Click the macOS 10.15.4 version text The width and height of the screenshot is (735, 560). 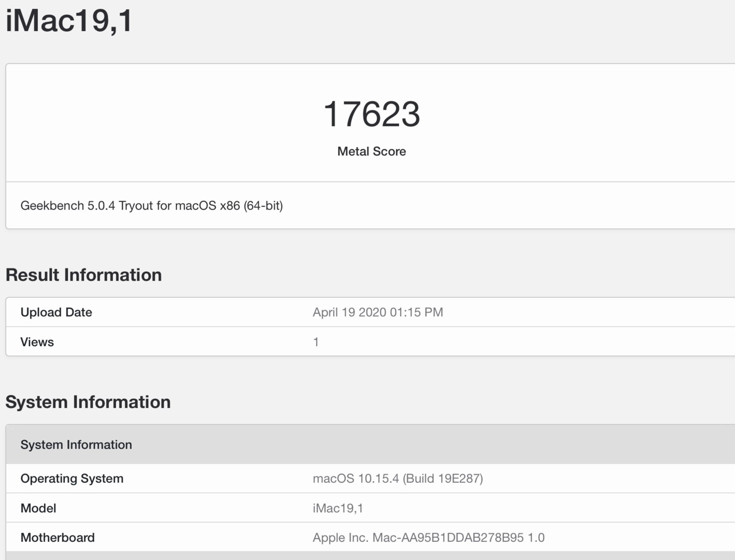tap(356, 479)
